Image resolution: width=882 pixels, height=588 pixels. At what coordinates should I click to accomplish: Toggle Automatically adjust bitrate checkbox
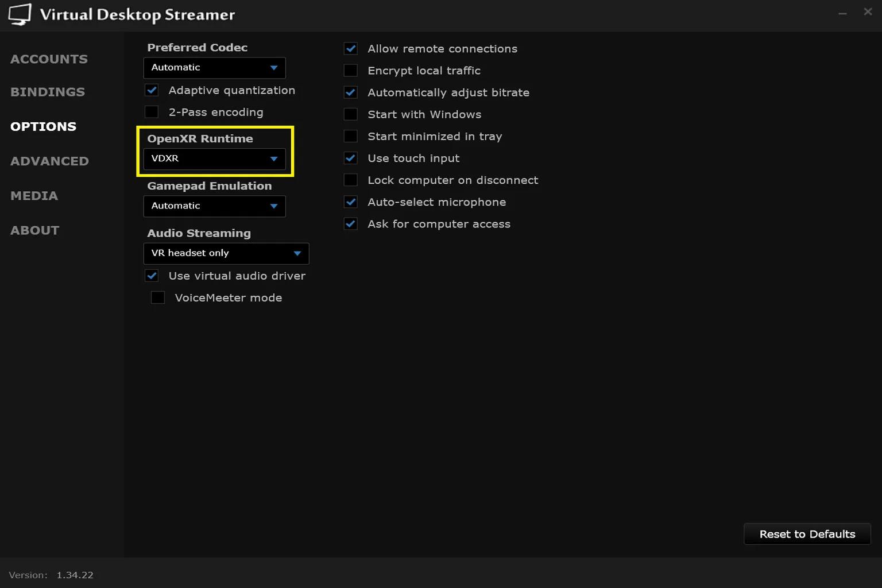tap(351, 92)
